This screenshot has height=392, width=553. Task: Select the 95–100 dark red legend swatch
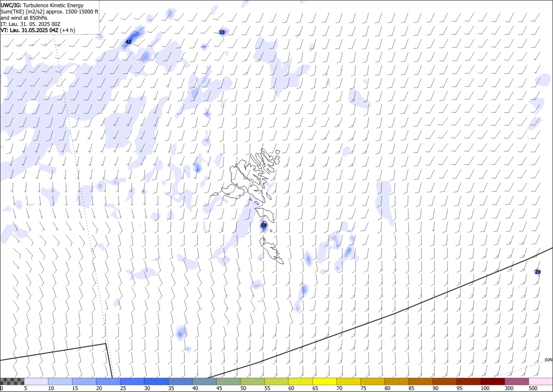pyautogui.click(x=468, y=381)
